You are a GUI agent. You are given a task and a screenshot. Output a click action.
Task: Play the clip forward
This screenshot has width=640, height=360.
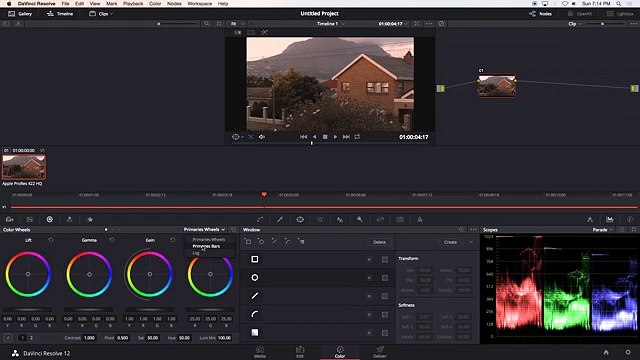click(336, 137)
